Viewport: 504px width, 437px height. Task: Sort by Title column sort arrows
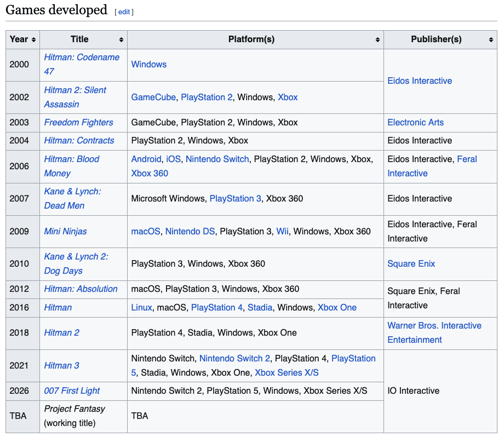pyautogui.click(x=121, y=39)
